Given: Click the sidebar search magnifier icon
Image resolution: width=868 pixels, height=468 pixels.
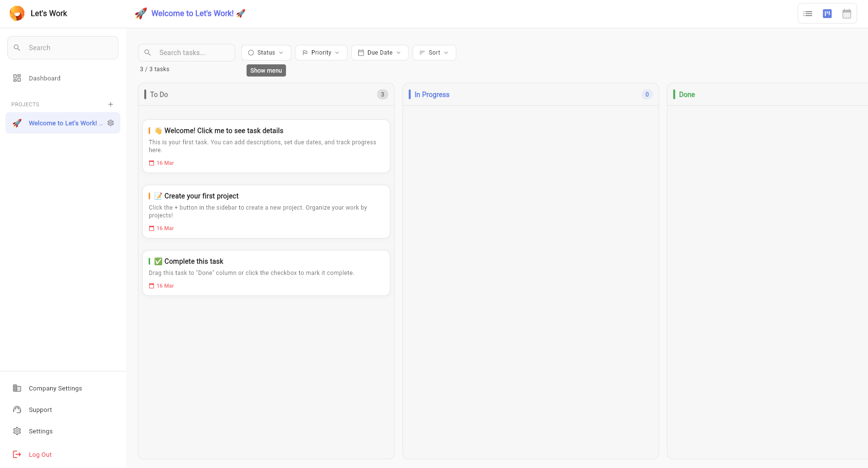Looking at the screenshot, I should tap(17, 48).
